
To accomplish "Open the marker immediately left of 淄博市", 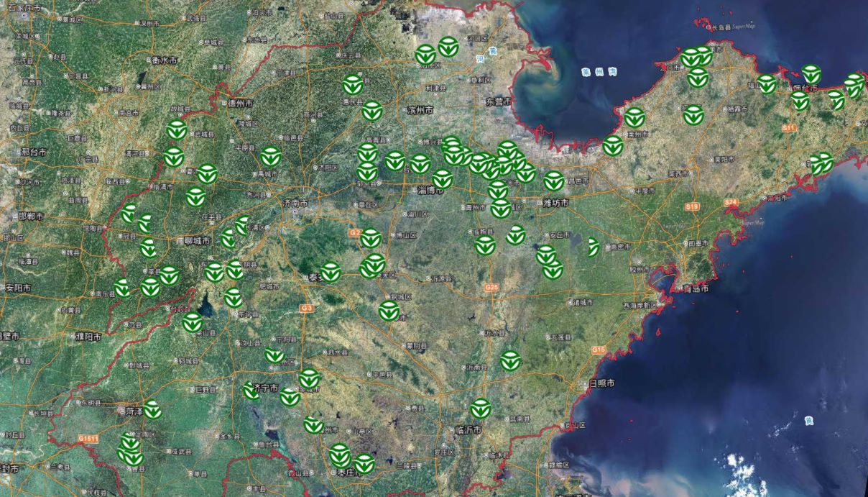I will pyautogui.click(x=442, y=179).
